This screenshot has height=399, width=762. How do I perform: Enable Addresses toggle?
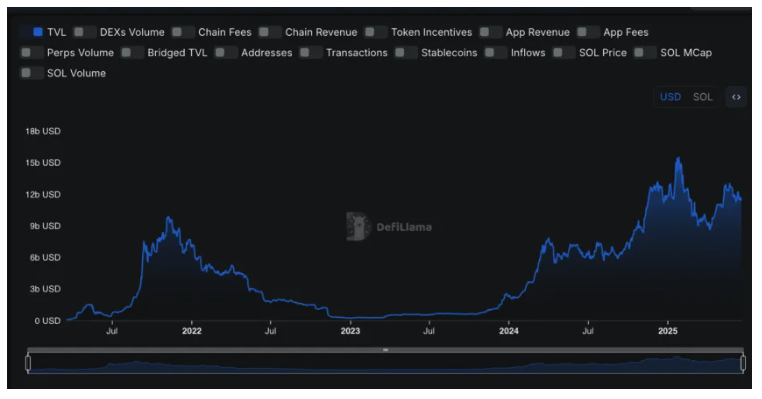(226, 52)
